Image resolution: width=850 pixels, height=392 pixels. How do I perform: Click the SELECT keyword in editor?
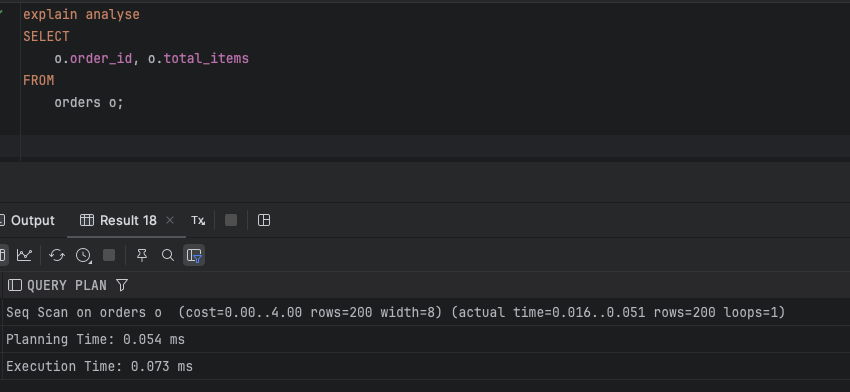tap(46, 36)
